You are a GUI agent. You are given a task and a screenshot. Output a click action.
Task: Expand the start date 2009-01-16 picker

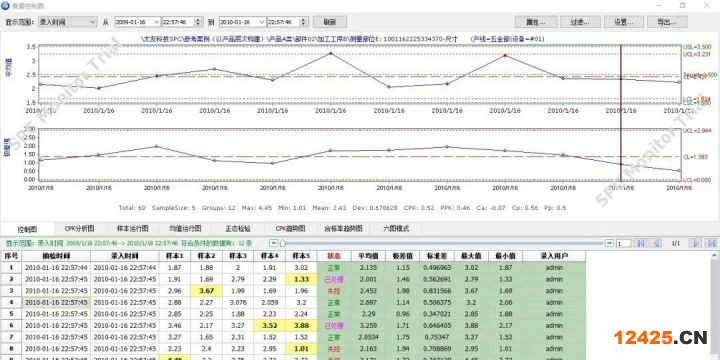156,22
